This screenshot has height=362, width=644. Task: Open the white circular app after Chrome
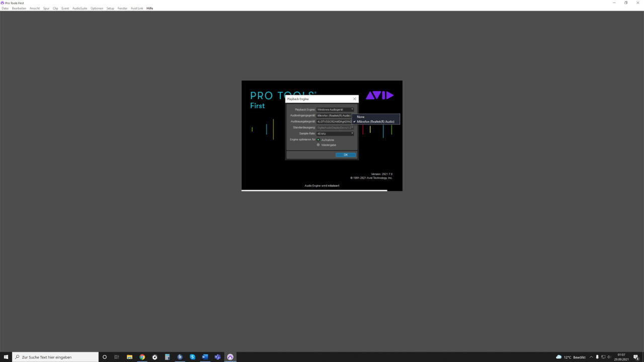click(154, 357)
